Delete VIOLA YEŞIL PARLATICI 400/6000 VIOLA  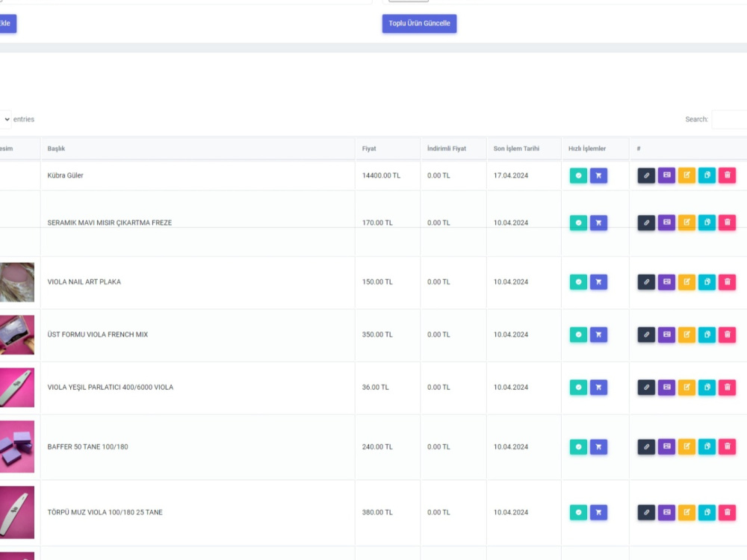pyautogui.click(x=727, y=387)
